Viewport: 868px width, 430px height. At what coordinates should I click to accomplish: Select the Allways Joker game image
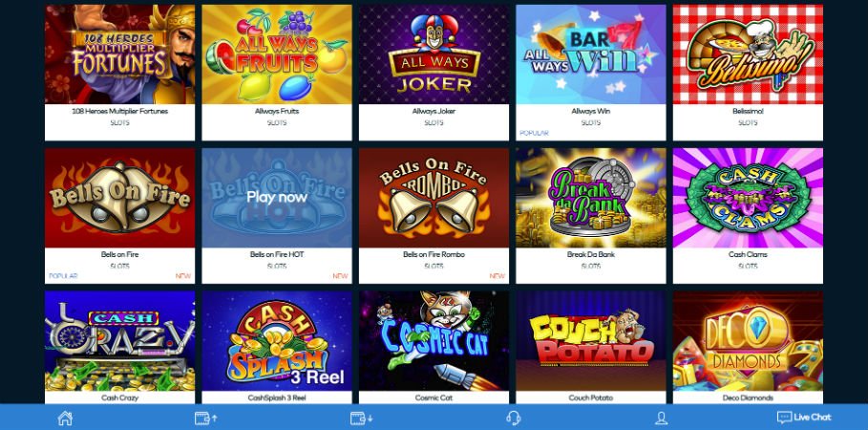click(x=434, y=54)
